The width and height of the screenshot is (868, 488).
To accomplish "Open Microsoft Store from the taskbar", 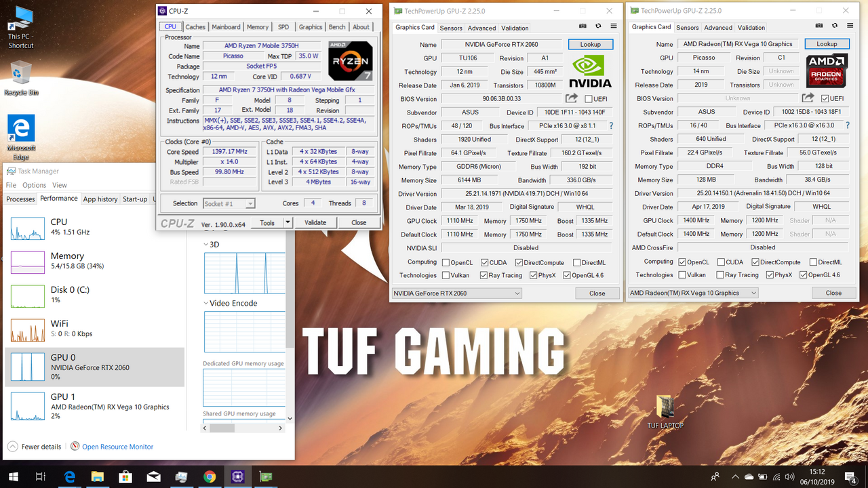I will tap(125, 476).
